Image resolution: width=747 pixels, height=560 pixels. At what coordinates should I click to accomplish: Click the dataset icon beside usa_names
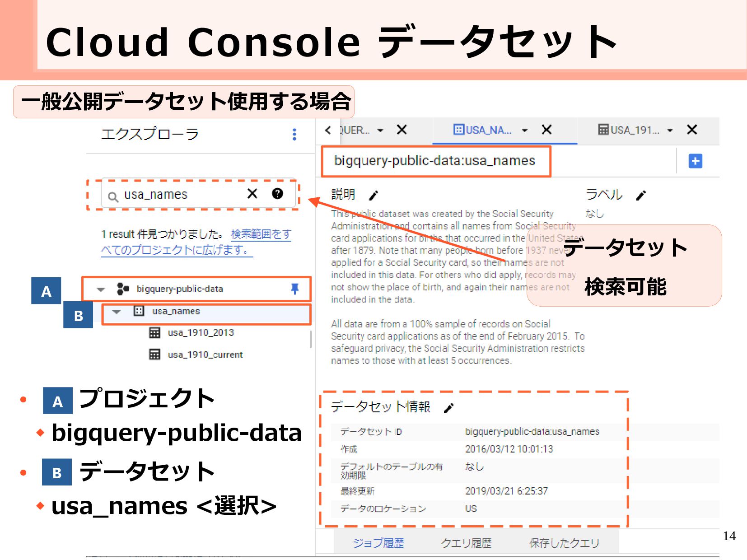[x=139, y=311]
